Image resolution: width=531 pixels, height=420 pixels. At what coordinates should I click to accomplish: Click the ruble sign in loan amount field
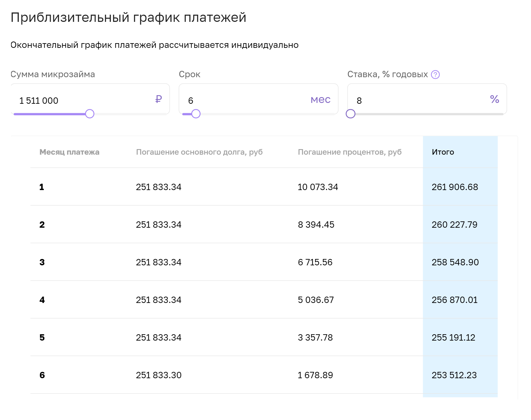158,99
